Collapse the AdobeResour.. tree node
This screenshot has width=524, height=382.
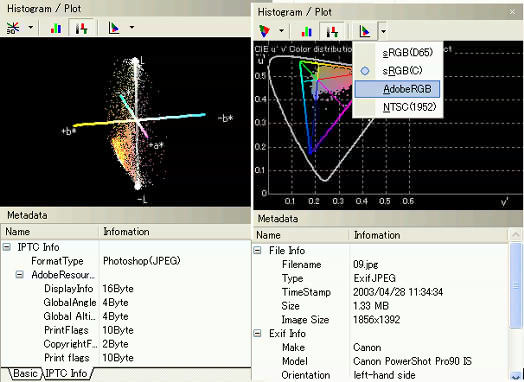coord(20,275)
